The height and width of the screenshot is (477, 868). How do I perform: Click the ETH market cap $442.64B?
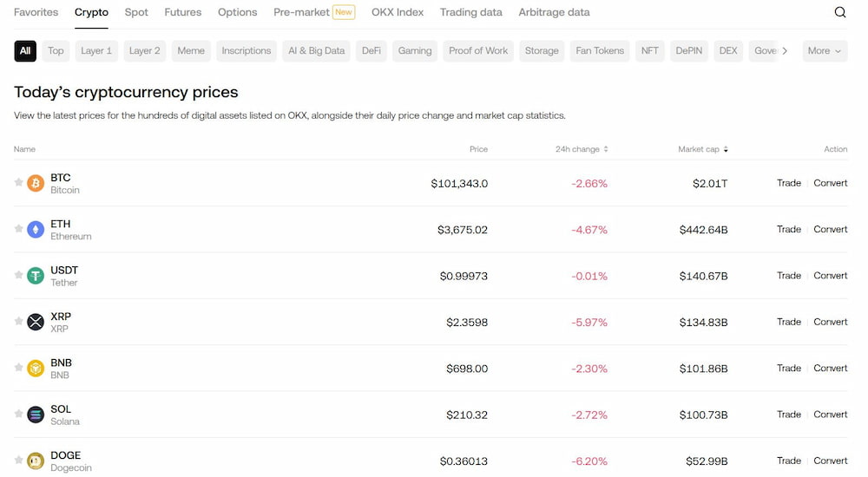(704, 230)
